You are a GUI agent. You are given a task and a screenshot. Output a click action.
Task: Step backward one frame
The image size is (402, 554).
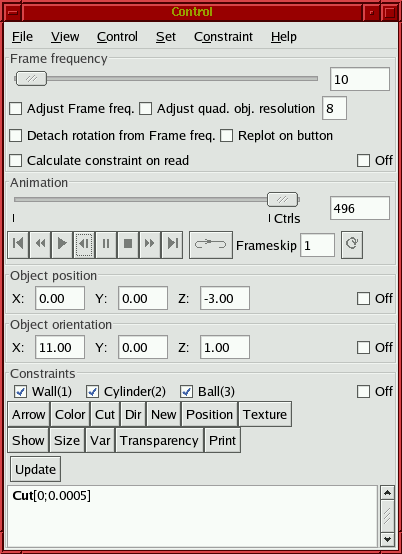(84, 244)
